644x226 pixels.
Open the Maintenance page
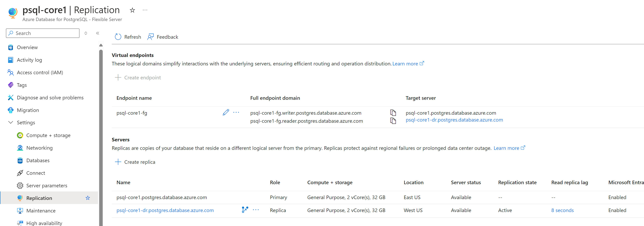pos(41,211)
